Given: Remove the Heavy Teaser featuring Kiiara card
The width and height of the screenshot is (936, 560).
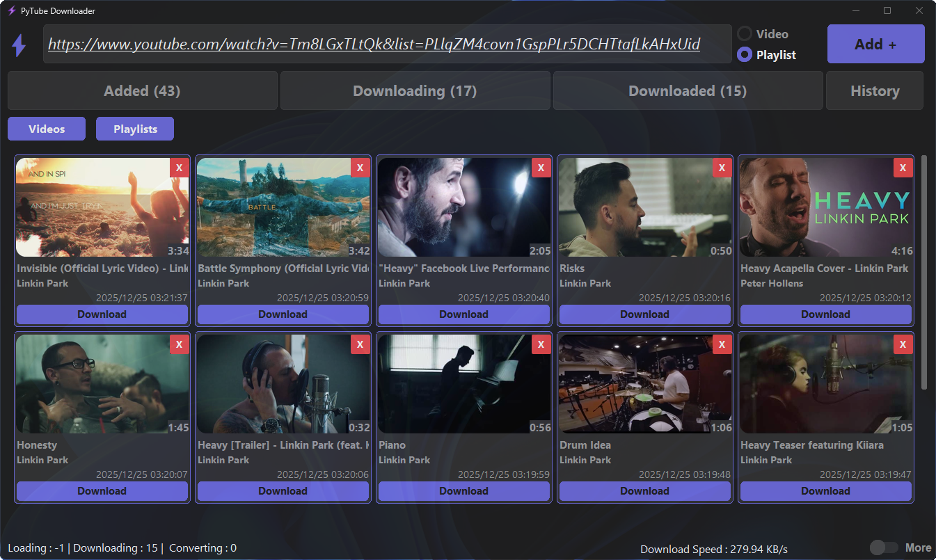Looking at the screenshot, I should pyautogui.click(x=903, y=344).
